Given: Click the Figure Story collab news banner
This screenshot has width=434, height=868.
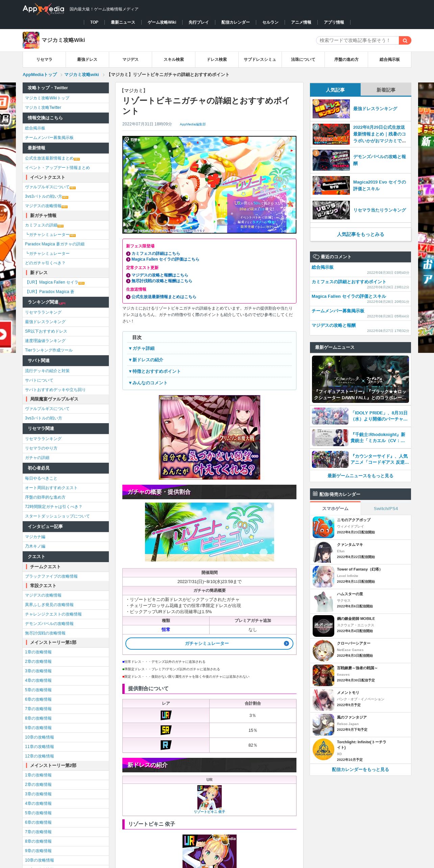Looking at the screenshot, I should click(360, 379).
